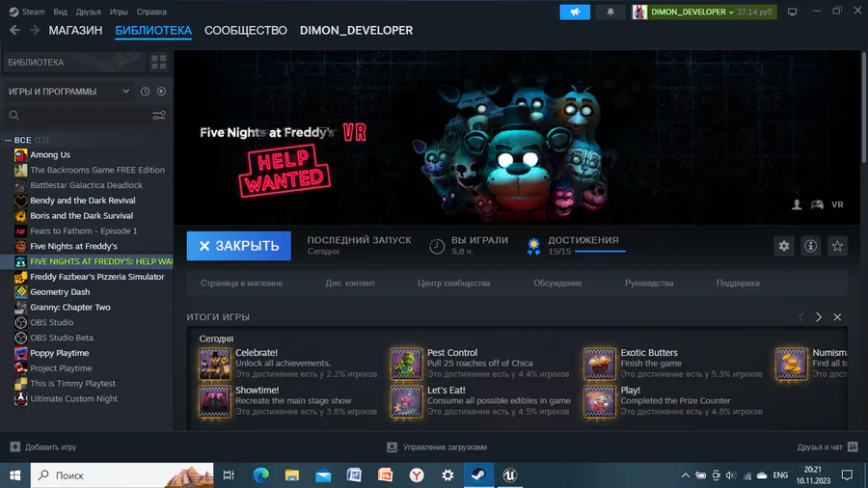Screen dimensions: 868x488
Task: Toggle library grid view icon
Action: [x=159, y=62]
